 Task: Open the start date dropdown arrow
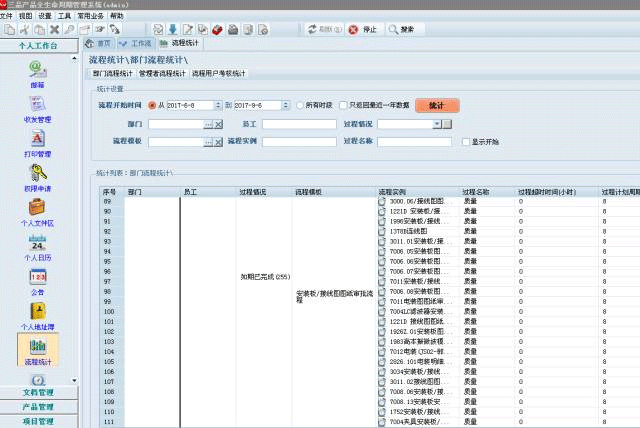pos(217,105)
